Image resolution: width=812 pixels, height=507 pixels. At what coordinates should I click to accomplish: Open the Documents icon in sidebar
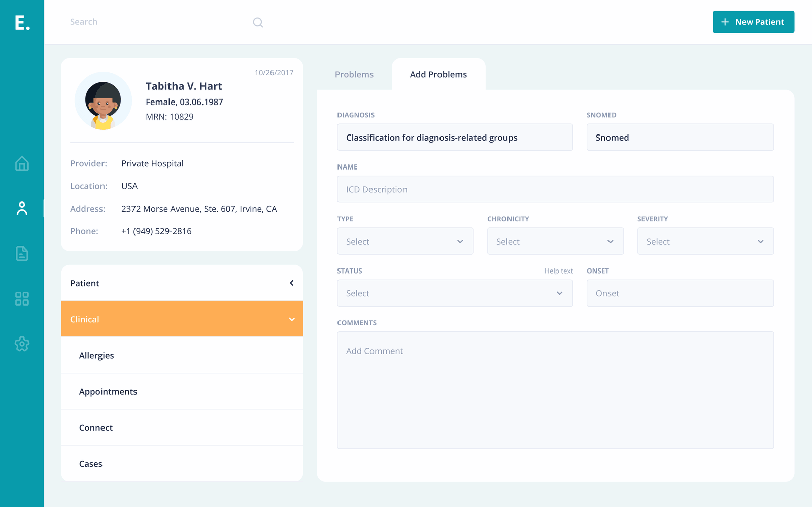[22, 253]
